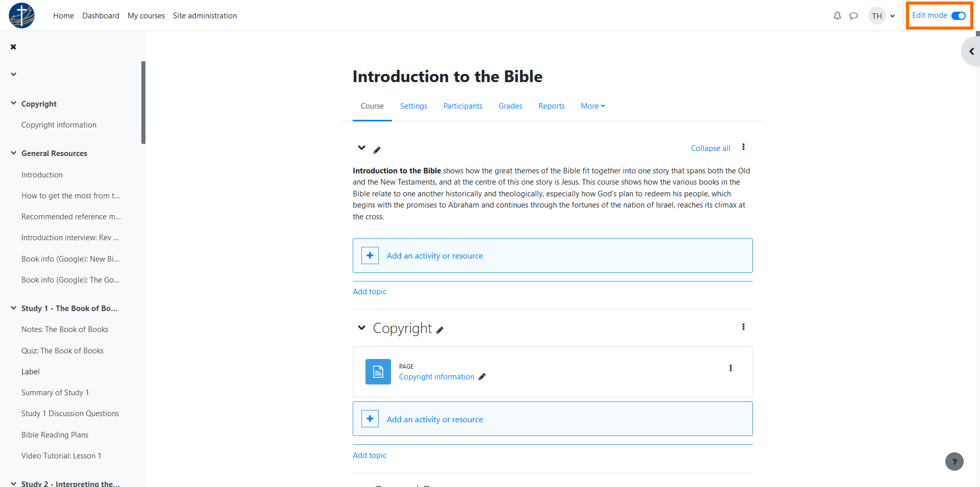Switch to the Participants tab

[463, 106]
